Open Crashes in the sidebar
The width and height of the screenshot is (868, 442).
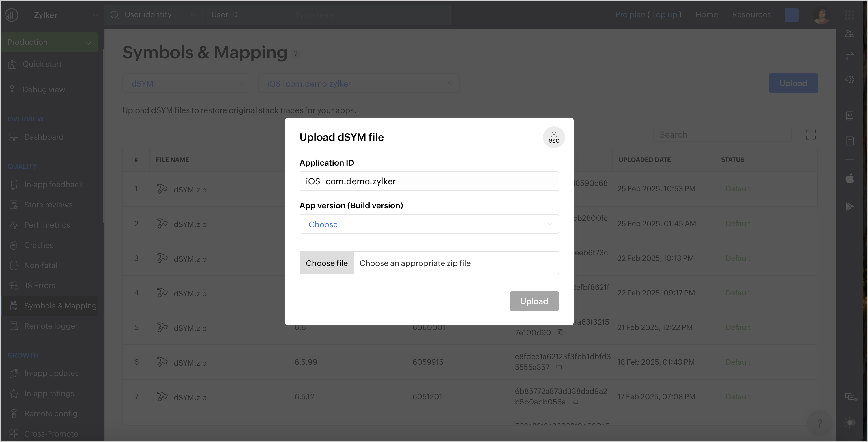click(38, 245)
